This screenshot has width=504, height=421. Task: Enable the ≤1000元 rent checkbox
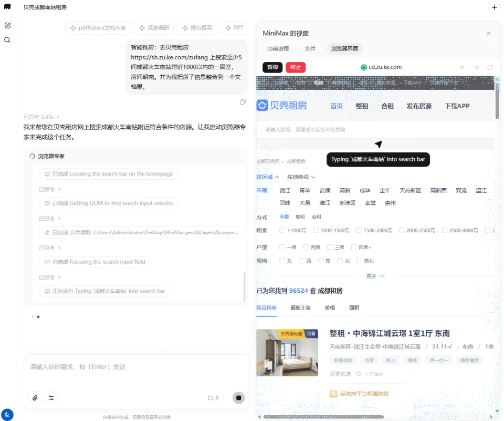coord(282,230)
